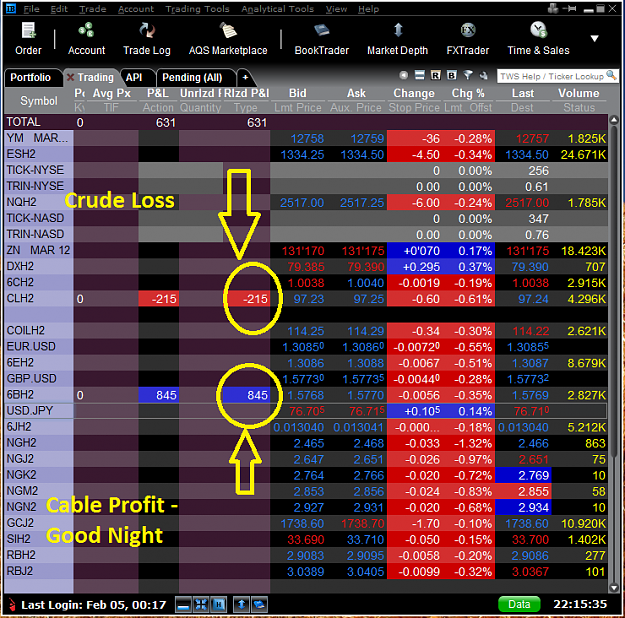This screenshot has width=625, height=618.
Task: Open Time & Sales
Action: tap(538, 39)
